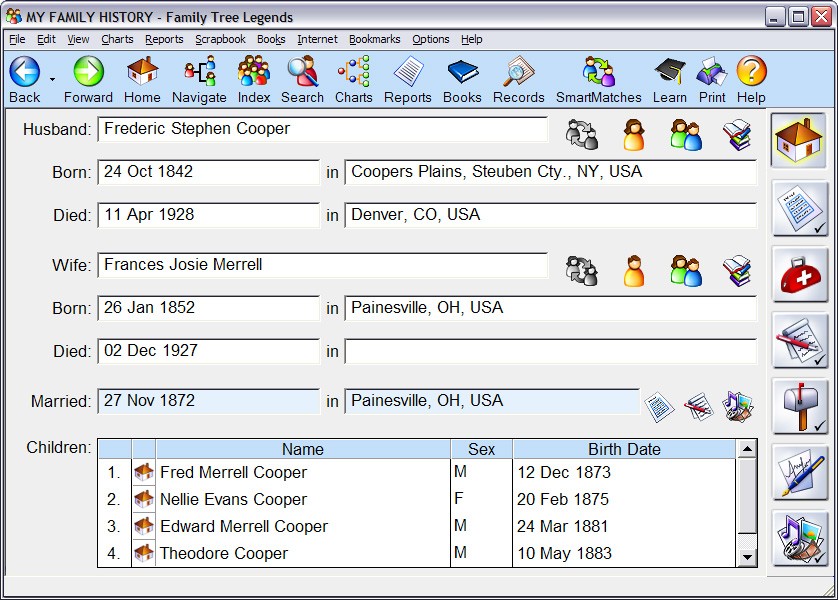The width and height of the screenshot is (838, 600).
Task: Open the multimedia scrapbook sidebar button
Action: tap(800, 538)
